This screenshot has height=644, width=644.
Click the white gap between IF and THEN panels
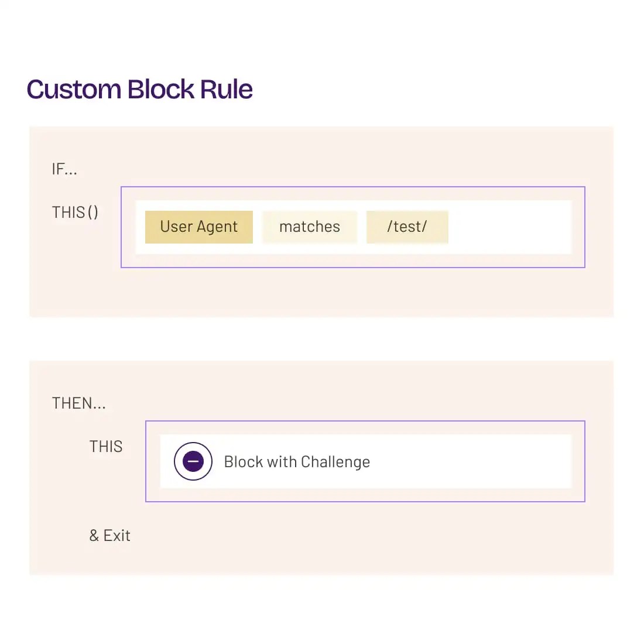(322, 339)
